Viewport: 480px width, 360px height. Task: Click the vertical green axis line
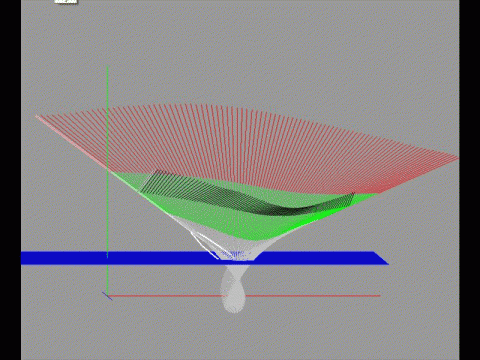click(107, 163)
